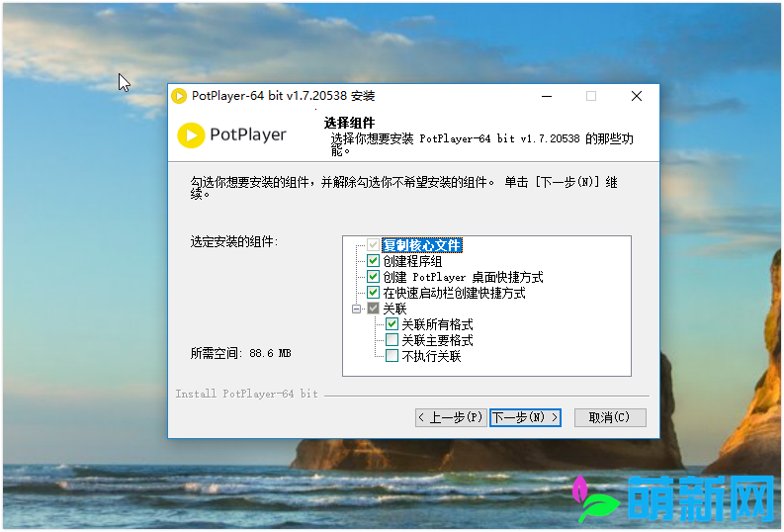The width and height of the screenshot is (784, 532).
Task: Select the 不执行关联 row label
Action: [431, 357]
